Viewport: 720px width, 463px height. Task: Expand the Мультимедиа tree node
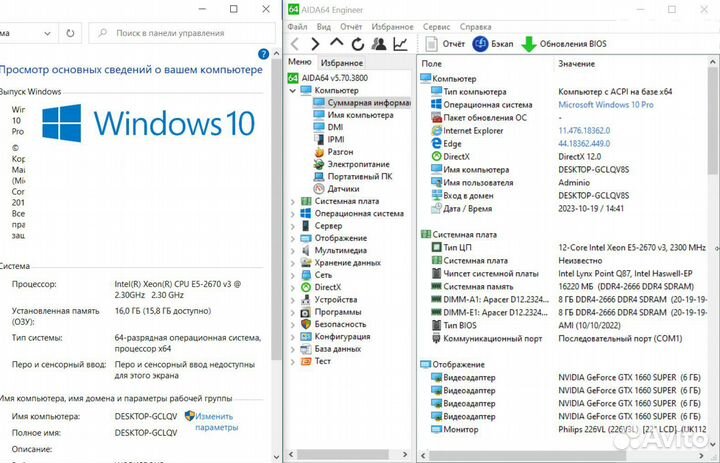[292, 251]
